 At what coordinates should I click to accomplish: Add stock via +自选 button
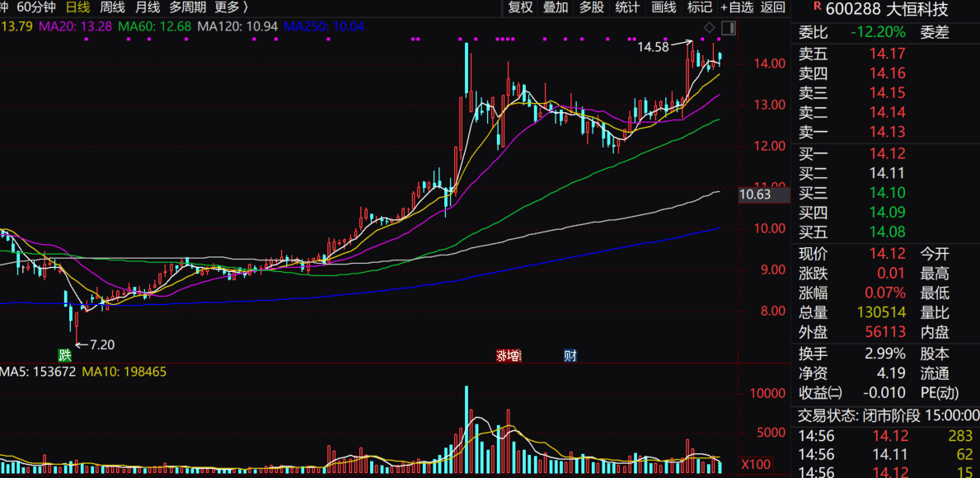click(737, 7)
